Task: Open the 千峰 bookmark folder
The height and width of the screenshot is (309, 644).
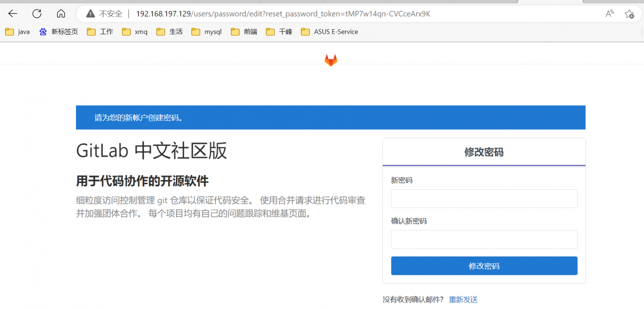Action: tap(279, 32)
